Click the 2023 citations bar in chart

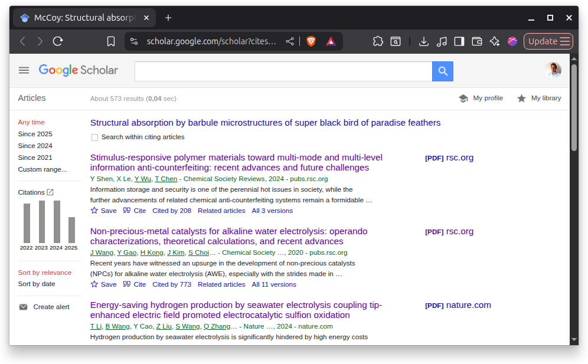click(x=42, y=222)
